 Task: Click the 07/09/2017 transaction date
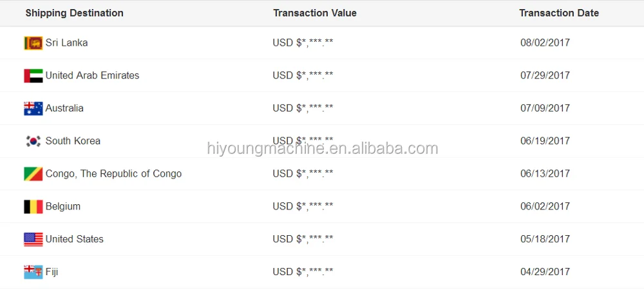pyautogui.click(x=545, y=108)
